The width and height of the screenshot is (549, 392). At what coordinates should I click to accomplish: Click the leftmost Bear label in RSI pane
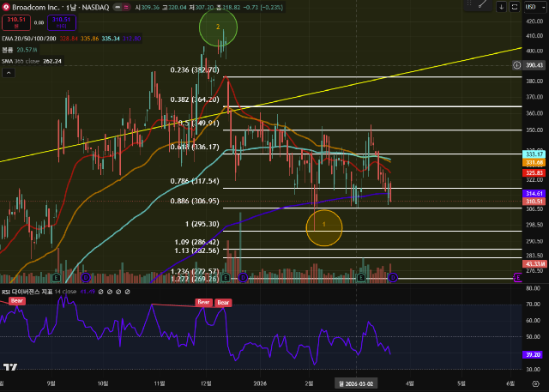pyautogui.click(x=16, y=301)
